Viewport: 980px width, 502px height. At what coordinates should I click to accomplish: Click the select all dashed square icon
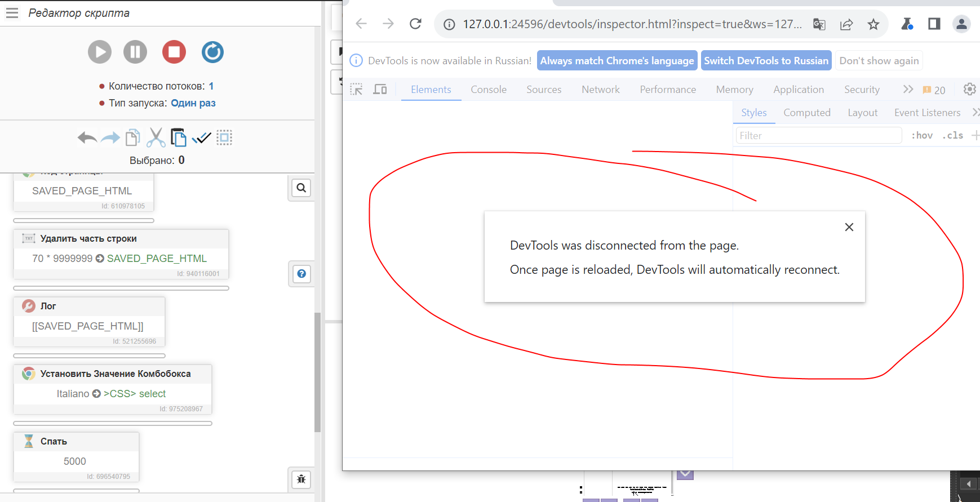[224, 137]
